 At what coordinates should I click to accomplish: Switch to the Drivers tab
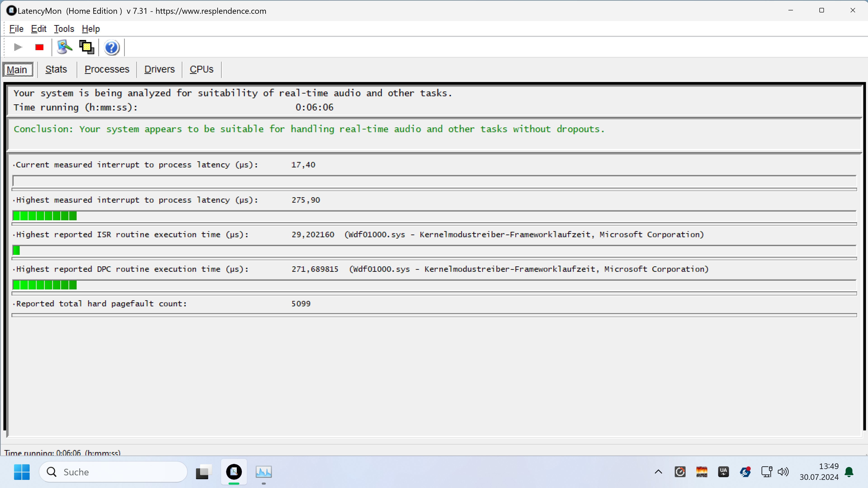pyautogui.click(x=159, y=69)
